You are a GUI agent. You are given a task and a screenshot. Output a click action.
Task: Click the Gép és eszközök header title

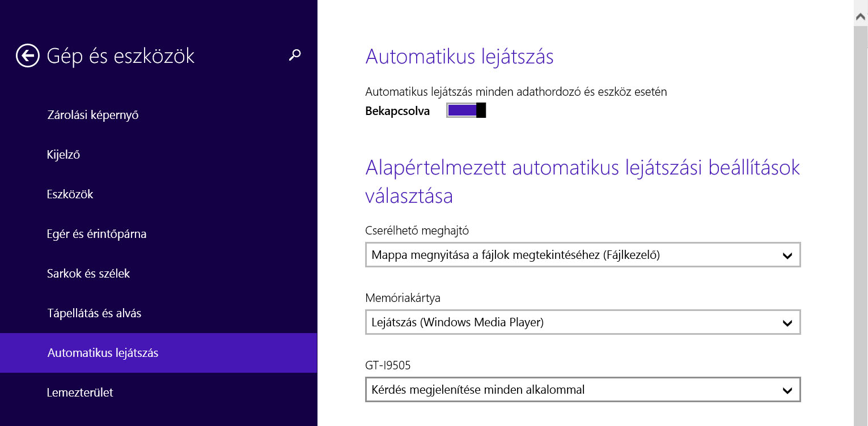click(120, 56)
